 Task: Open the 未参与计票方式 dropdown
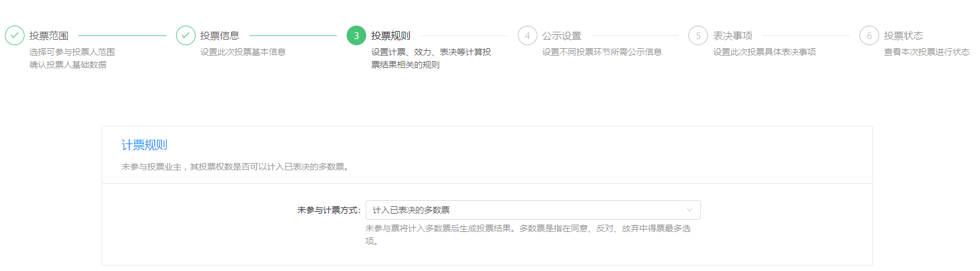533,210
